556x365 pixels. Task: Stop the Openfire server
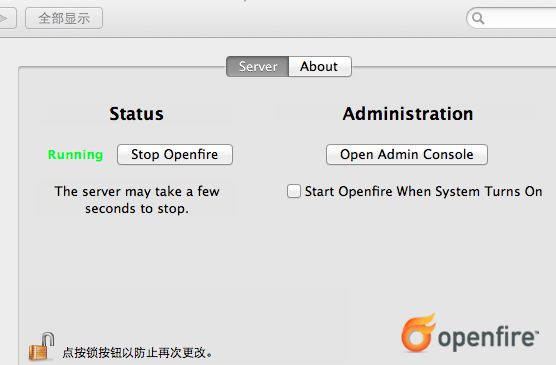(175, 154)
